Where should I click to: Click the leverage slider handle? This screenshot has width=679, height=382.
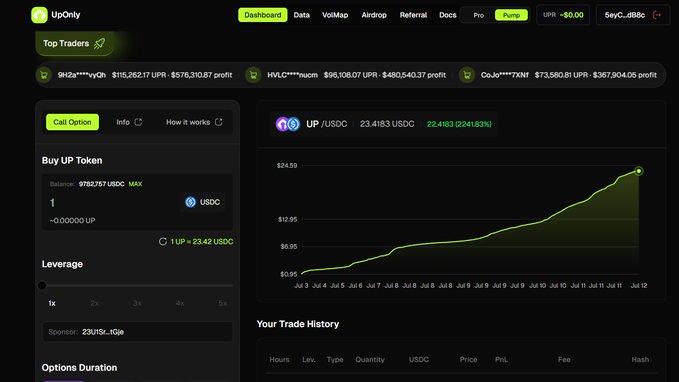coord(42,285)
